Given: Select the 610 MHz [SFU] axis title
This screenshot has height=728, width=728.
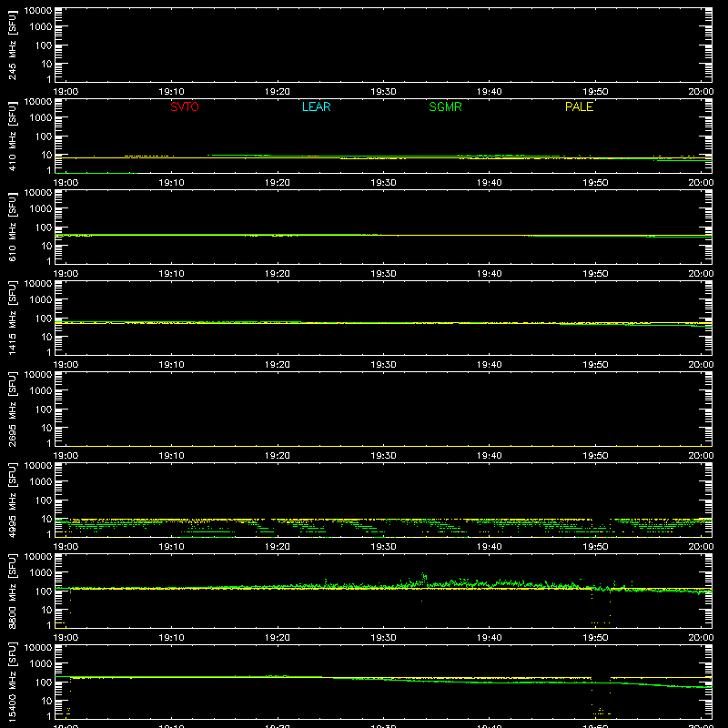Looking at the screenshot, I should 13,227.
